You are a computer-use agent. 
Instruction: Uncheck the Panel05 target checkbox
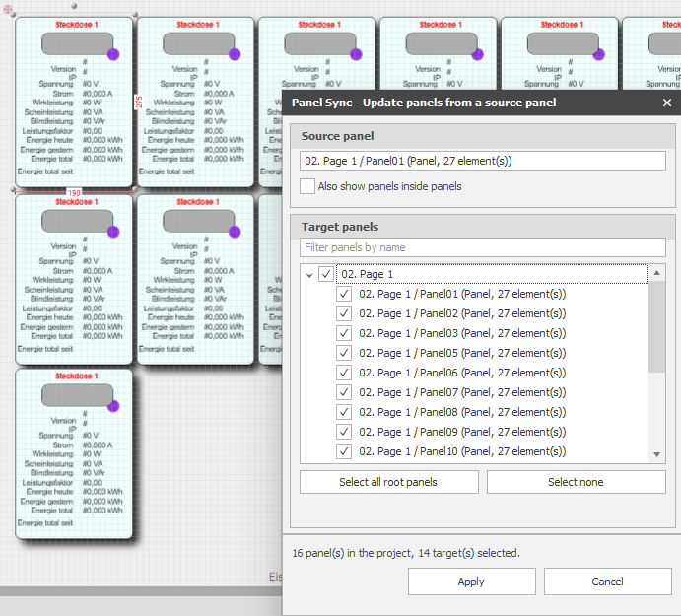coord(344,353)
